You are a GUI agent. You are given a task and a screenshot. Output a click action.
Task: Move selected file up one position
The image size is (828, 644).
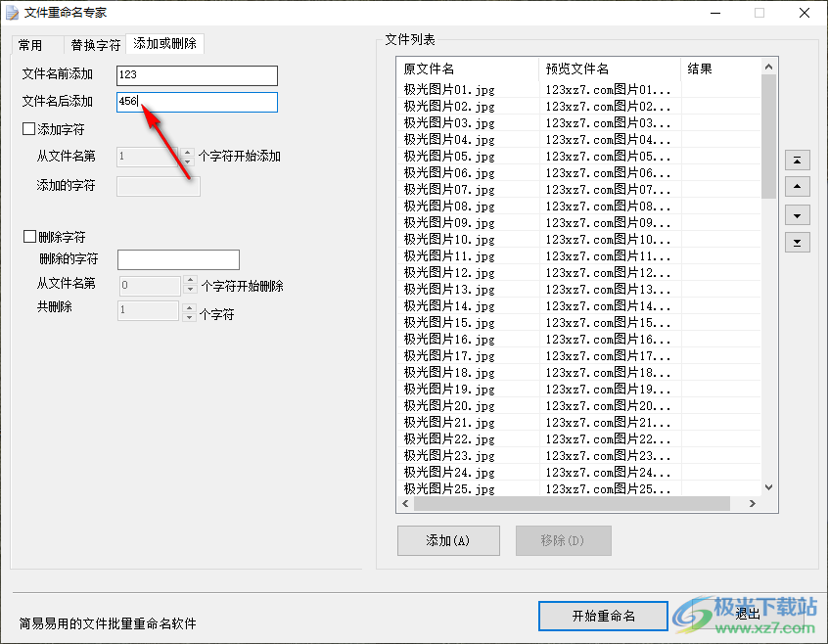[x=798, y=186]
